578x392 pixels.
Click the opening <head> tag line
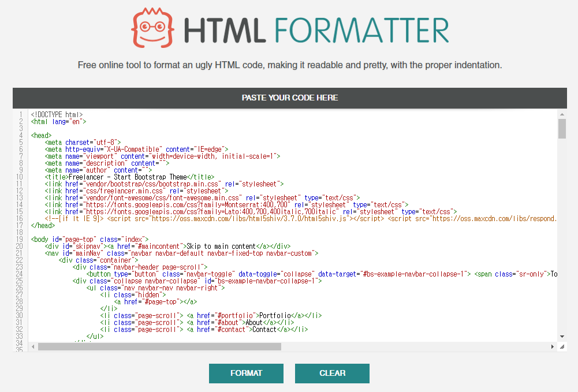point(42,136)
